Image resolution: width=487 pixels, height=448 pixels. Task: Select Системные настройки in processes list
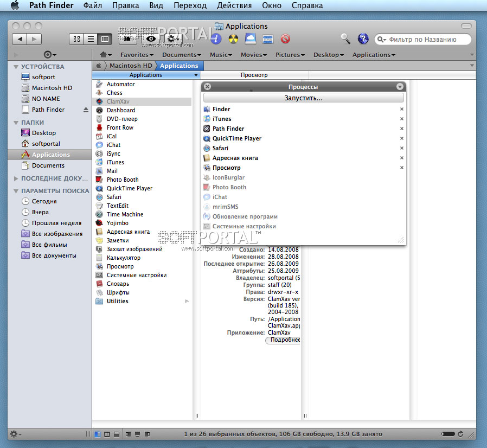coord(304,226)
